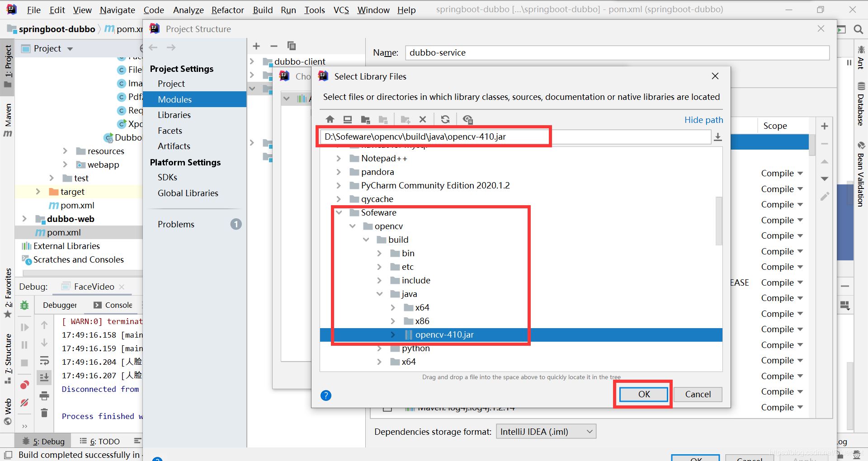Image resolution: width=868 pixels, height=461 pixels.
Task: Click the Rerun debug bug icon
Action: 24,306
